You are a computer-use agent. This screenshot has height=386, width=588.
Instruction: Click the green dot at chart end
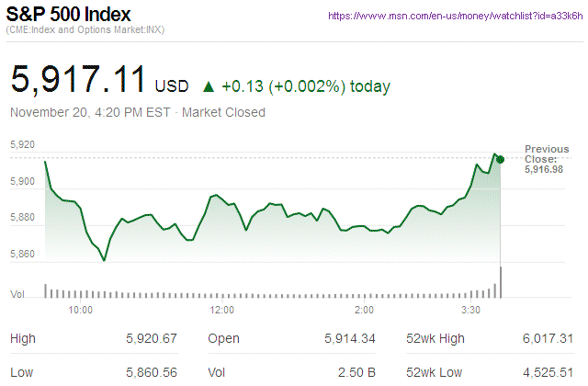(500, 159)
